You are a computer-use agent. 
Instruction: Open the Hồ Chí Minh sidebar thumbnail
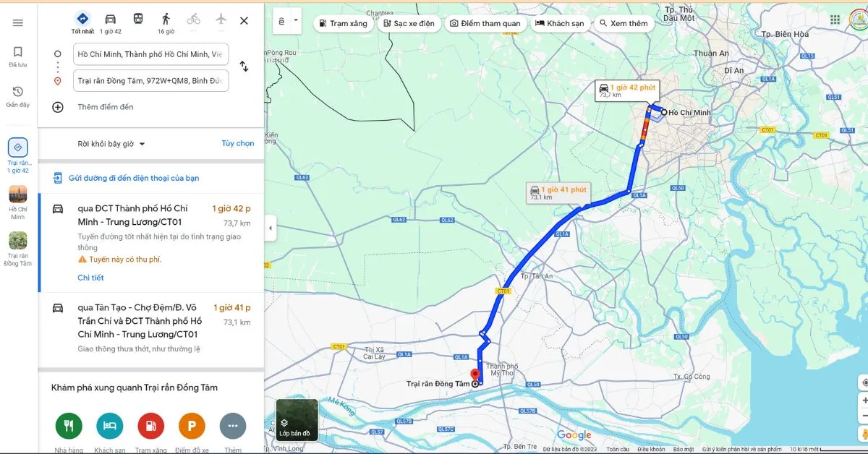point(18,202)
